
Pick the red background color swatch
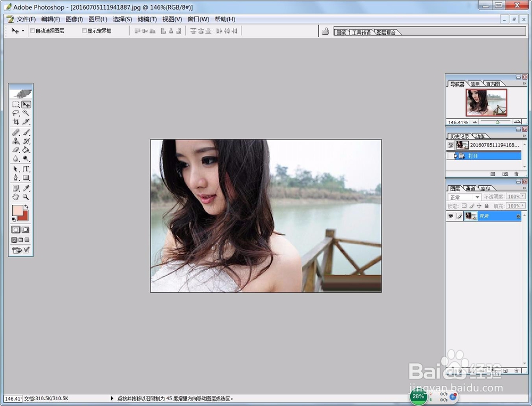coord(24,217)
